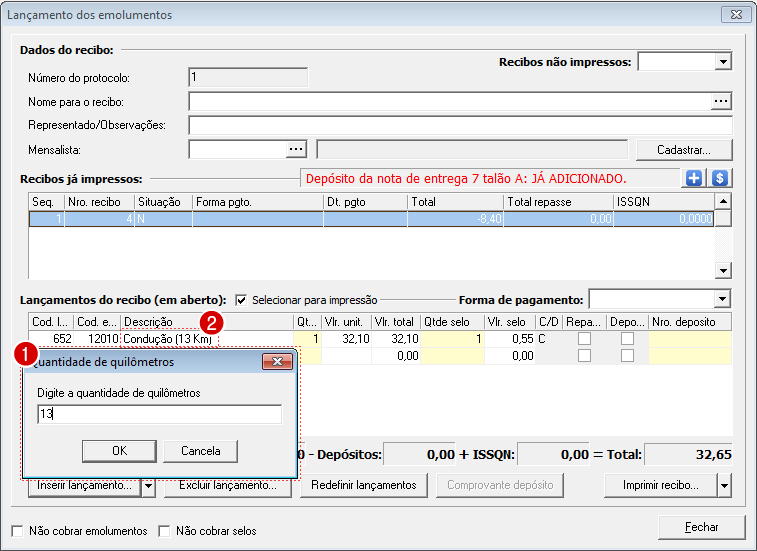Select ISSQN column header
This screenshot has width=757, height=551.
664,202
